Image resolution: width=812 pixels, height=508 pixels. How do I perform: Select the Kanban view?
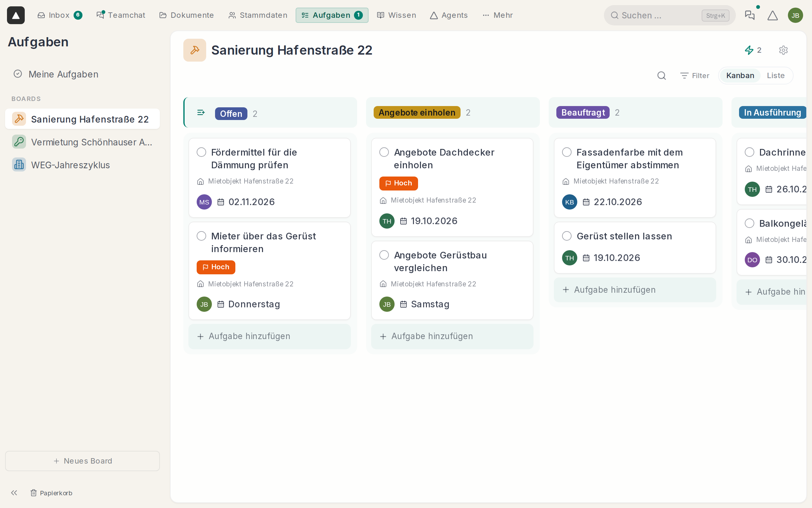(x=740, y=76)
